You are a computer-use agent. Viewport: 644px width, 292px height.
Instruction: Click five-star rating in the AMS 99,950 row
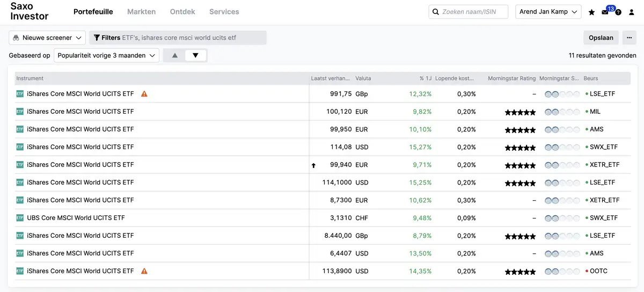520,130
